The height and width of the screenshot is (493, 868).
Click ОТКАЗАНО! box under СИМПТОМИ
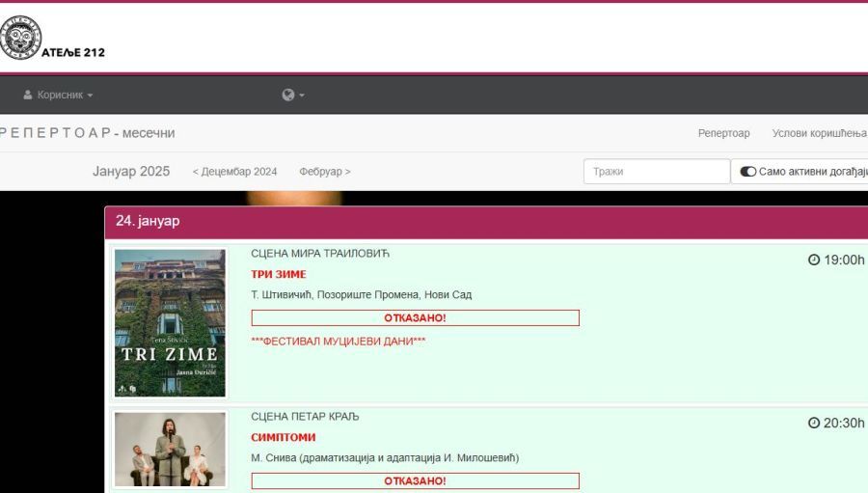coord(415,480)
